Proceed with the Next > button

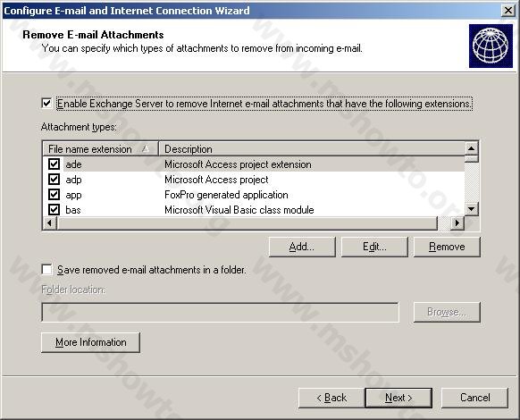click(398, 398)
